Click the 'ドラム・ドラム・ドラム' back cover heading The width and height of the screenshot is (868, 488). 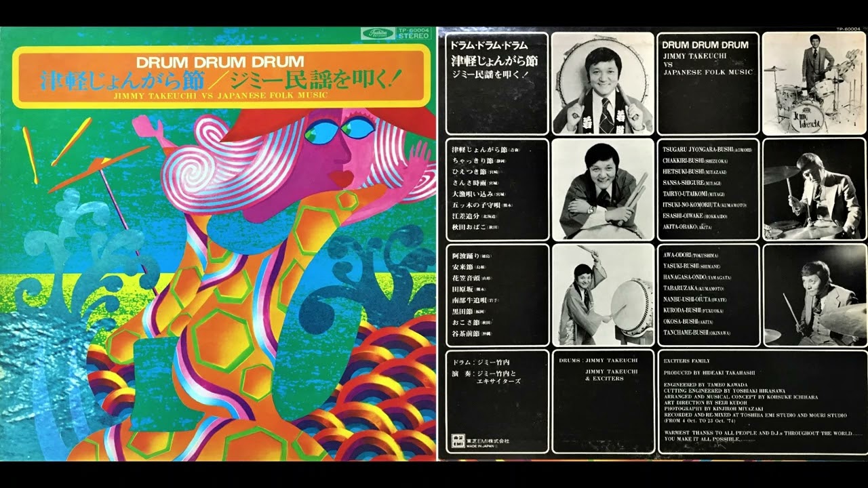(x=489, y=45)
